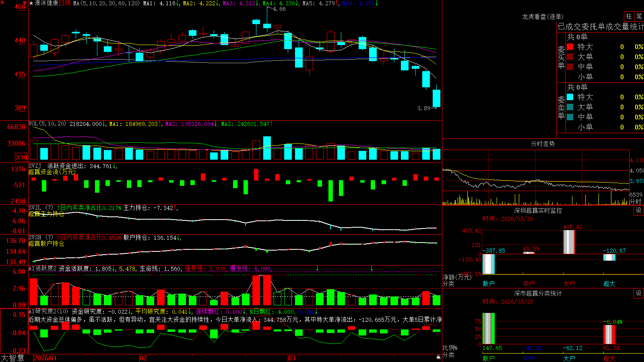Viewport: 644px width, 362px height.
Task: Click the -387.85 散户 bar in the monitor chart
Action: click(489, 264)
